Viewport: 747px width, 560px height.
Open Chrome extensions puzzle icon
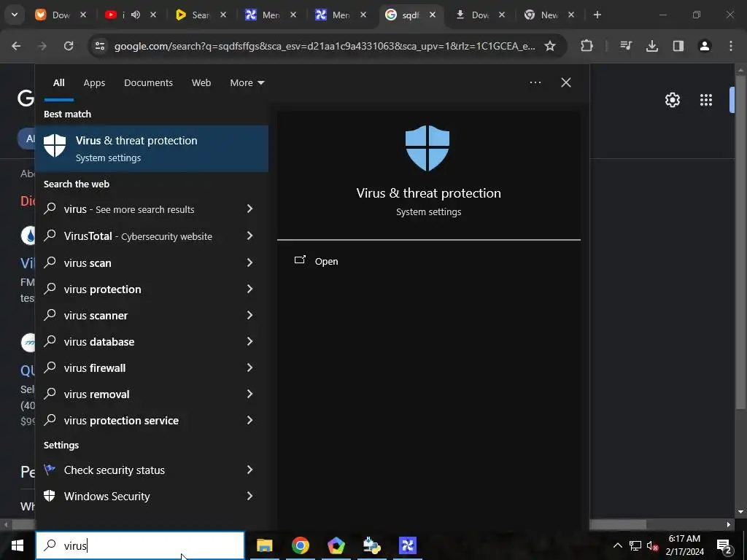click(587, 46)
